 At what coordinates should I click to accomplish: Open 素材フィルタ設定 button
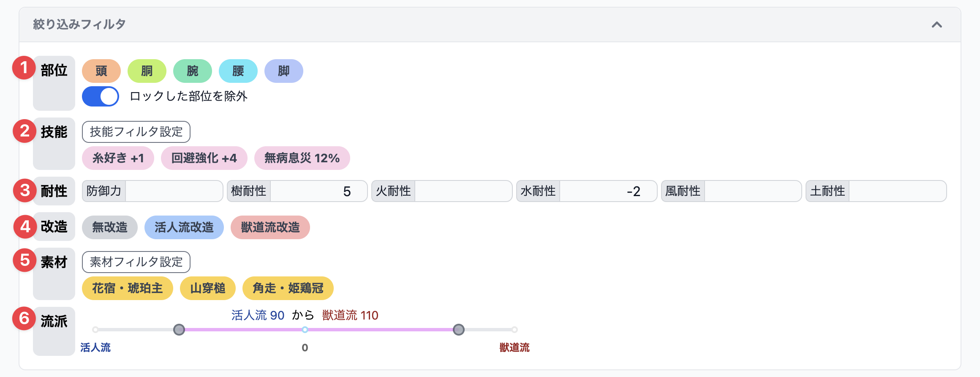pos(136,262)
